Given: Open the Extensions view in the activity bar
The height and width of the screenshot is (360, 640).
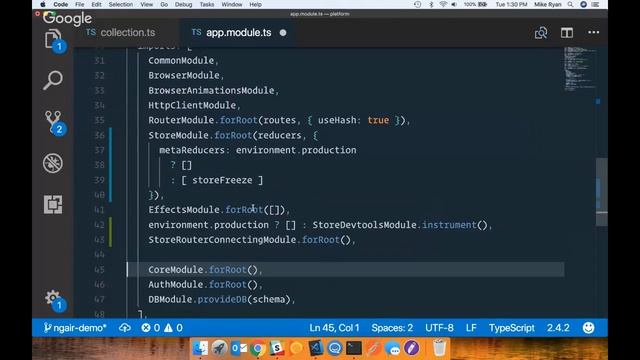Looking at the screenshot, I should pos(53,204).
